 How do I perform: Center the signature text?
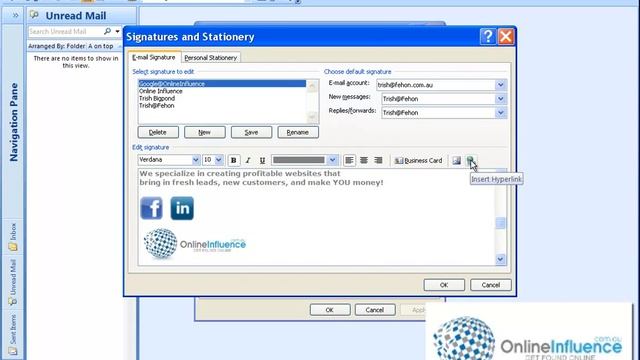364,160
